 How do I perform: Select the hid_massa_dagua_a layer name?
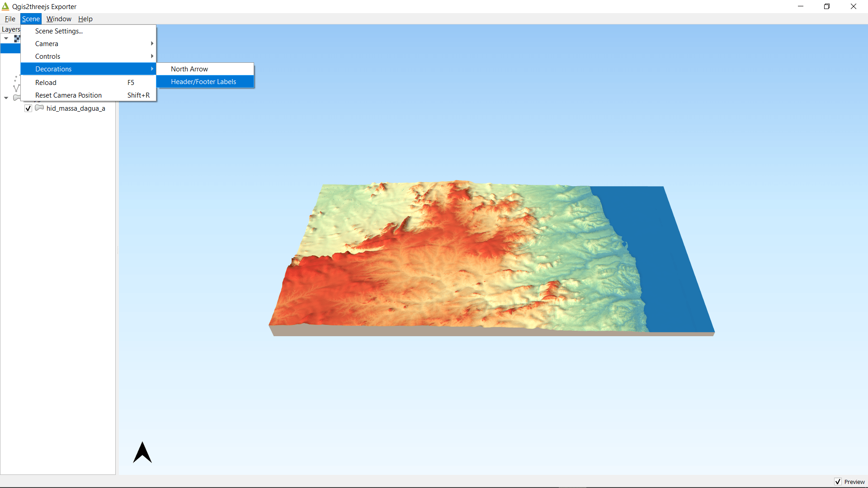pos(75,108)
